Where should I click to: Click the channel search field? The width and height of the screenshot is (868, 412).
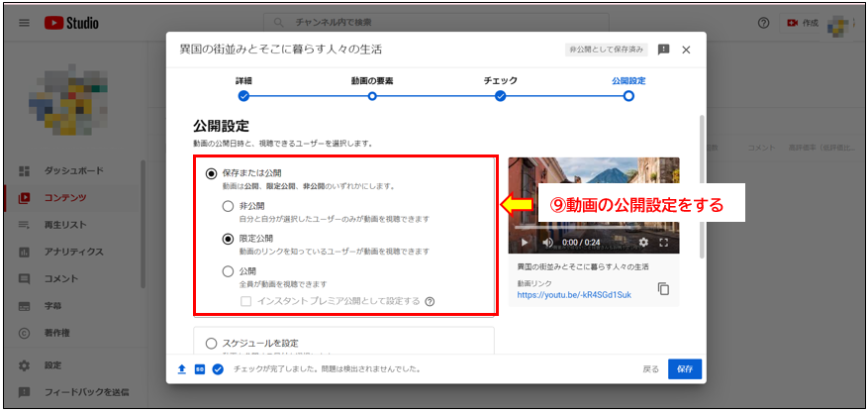pos(436,23)
